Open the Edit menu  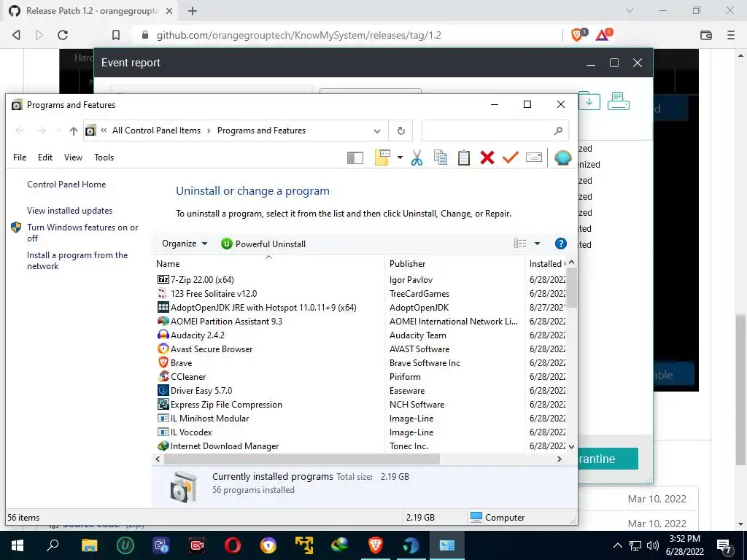tap(45, 157)
